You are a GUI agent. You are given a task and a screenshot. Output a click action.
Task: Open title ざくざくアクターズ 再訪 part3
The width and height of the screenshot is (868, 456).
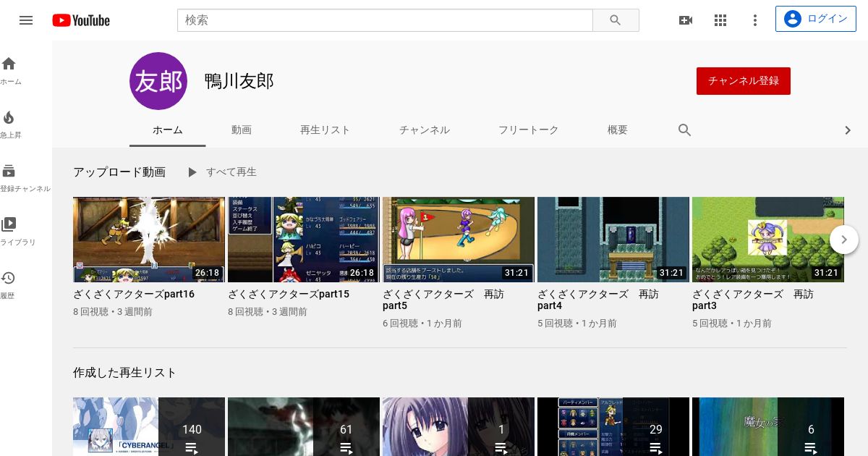(x=753, y=300)
